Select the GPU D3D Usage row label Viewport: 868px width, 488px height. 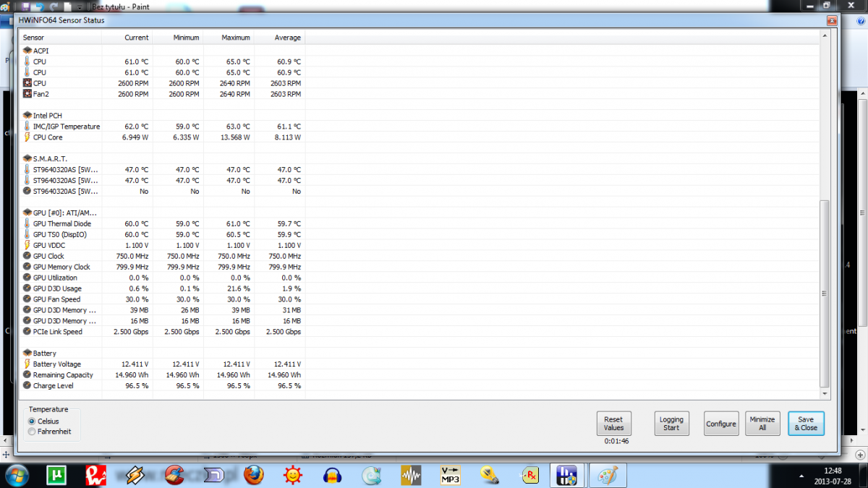coord(57,288)
